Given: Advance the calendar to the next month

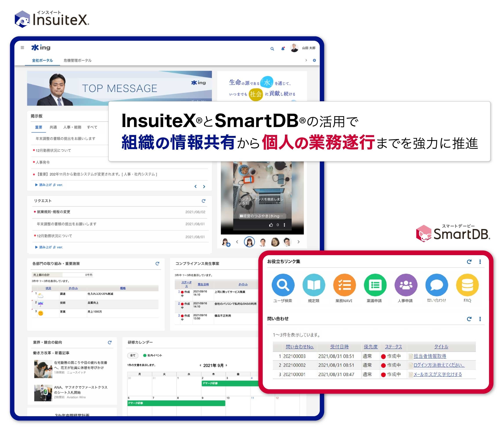Looking at the screenshot, I should 227,365.
